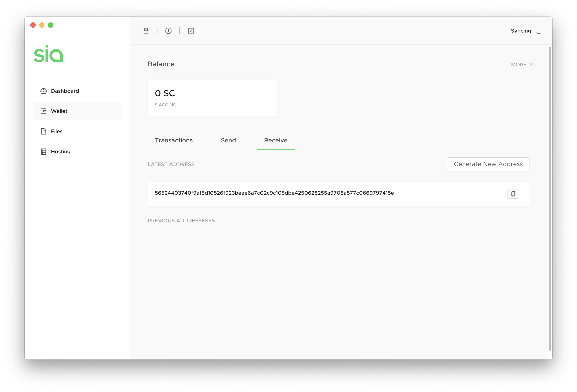Screen dimensions: 577x392
Task: Minimize window with yellow button
Action: pos(42,25)
